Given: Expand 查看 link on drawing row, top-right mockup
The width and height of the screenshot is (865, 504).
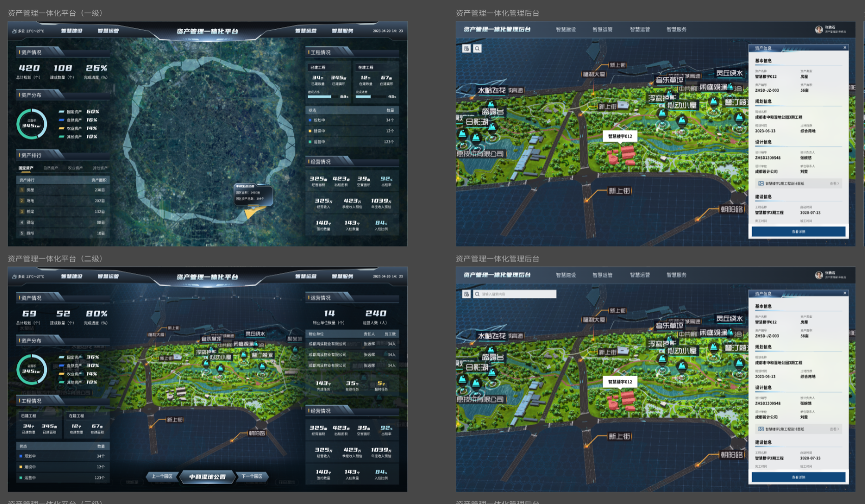Looking at the screenshot, I should (x=834, y=184).
